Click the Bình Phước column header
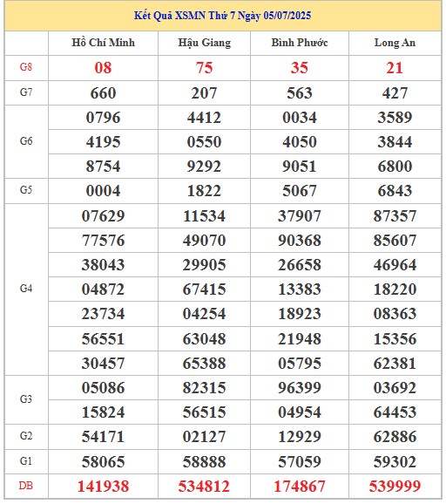Viewport: 446px width, 504px height. 300,43
